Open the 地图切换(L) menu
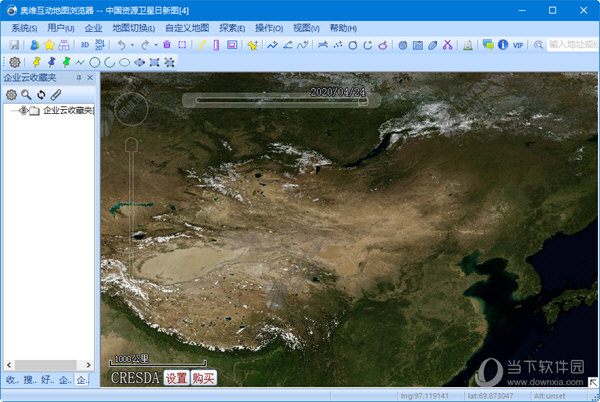This screenshot has height=402, width=600. [134, 28]
